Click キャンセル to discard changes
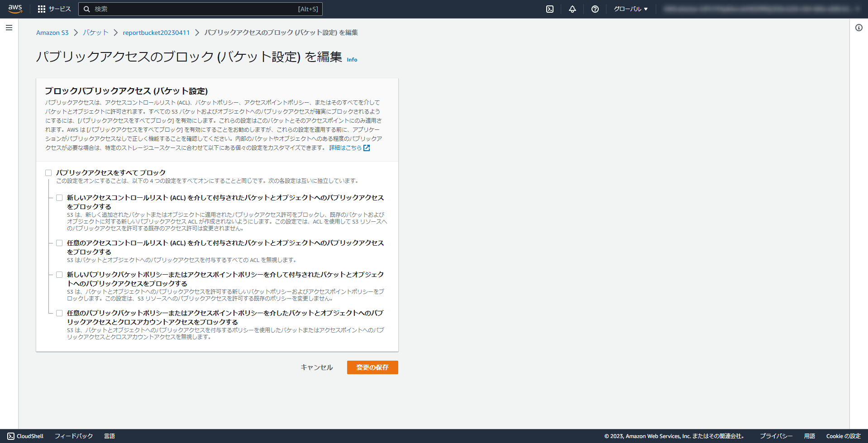Screen dimensions: 868x443 pyautogui.click(x=316, y=367)
